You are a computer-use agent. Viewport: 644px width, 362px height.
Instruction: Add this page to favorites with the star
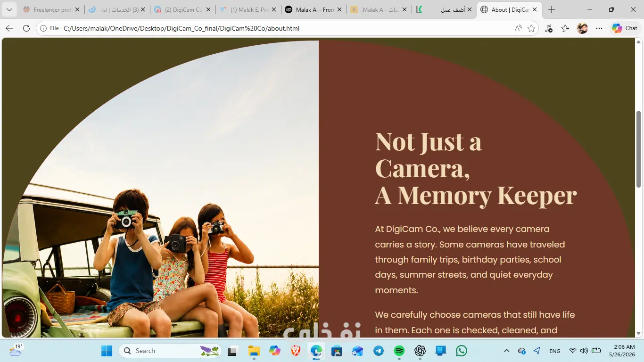click(x=531, y=28)
